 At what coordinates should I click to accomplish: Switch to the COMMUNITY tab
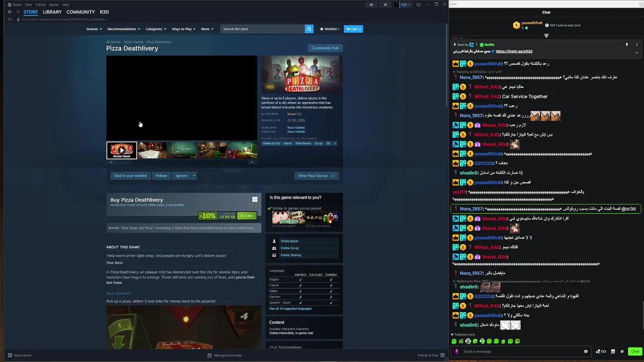click(80, 12)
